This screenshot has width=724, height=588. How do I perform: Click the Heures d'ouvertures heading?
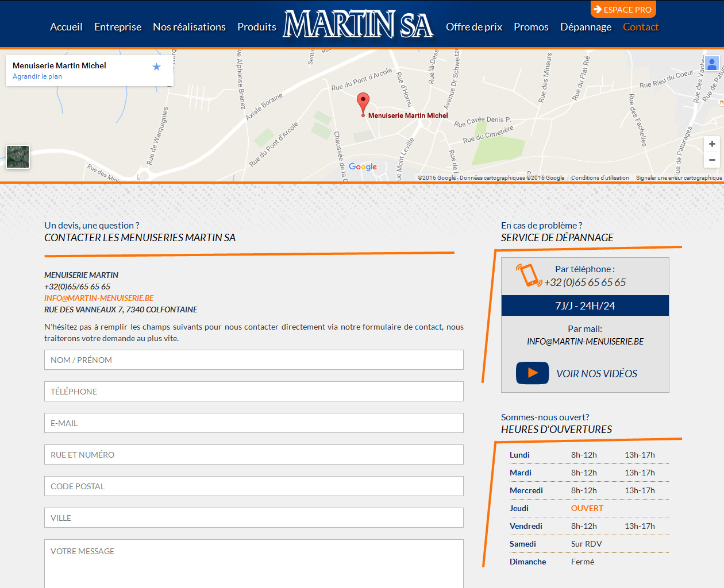click(556, 430)
